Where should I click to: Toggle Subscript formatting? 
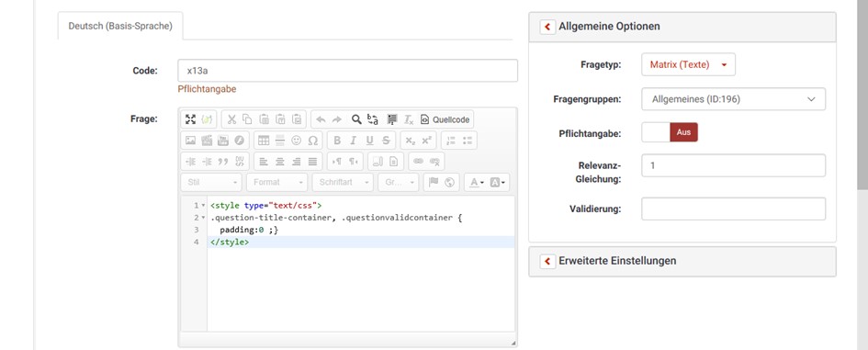[x=411, y=141]
